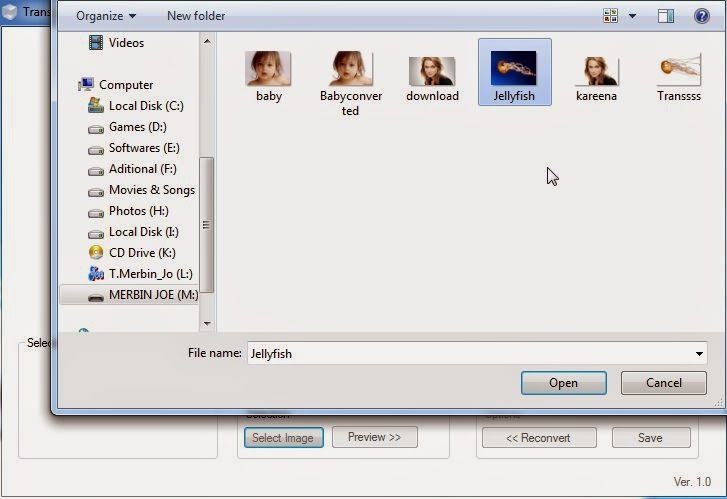Screen dimensions: 727x499
Task: Select the download image thumbnail
Action: [x=432, y=76]
